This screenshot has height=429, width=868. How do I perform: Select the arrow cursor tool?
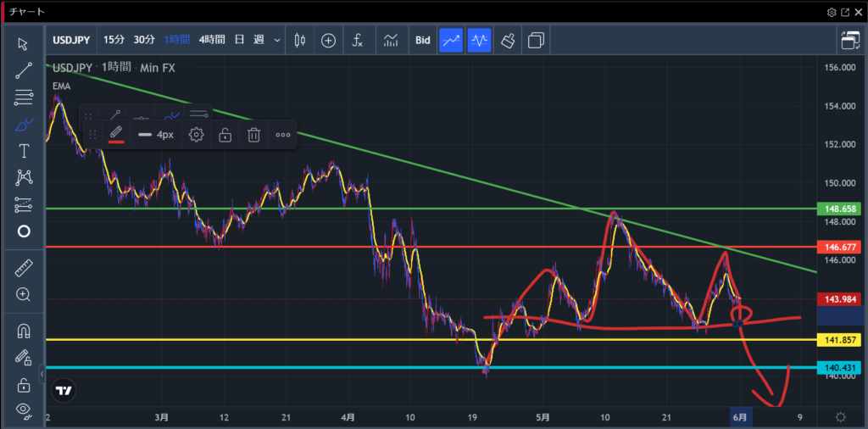(23, 44)
